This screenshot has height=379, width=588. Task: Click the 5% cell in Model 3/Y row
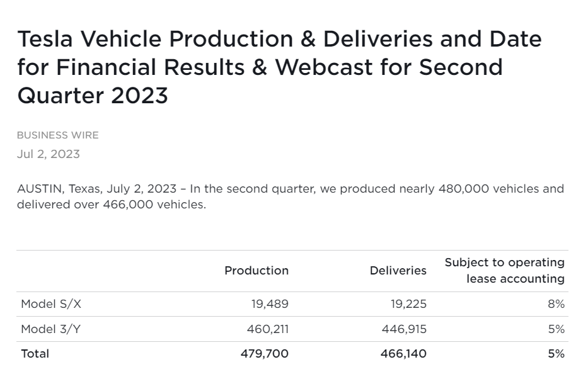click(x=556, y=329)
